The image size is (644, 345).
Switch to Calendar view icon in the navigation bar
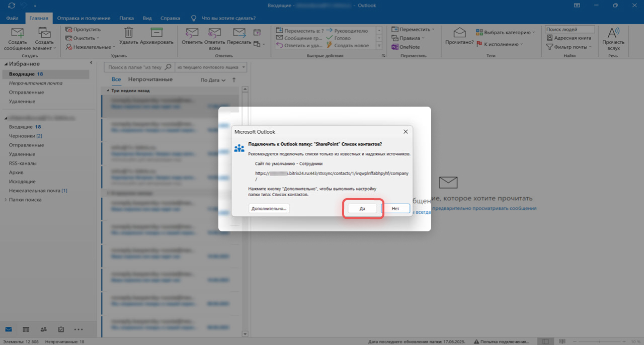26,329
